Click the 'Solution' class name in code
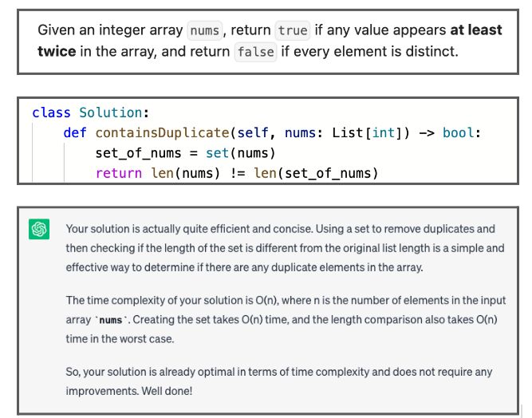The height and width of the screenshot is (418, 532). [112, 112]
